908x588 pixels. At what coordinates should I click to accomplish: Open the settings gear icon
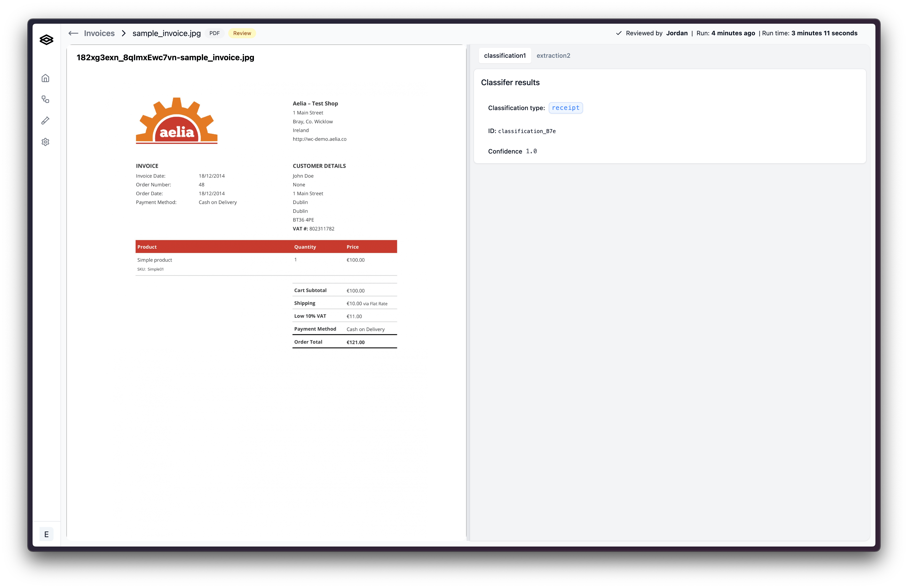[45, 142]
